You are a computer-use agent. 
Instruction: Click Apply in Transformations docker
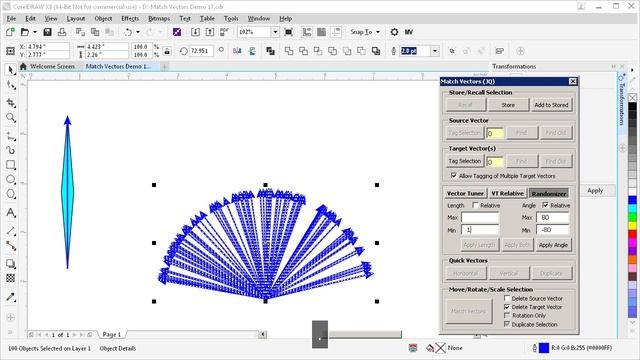tap(595, 191)
